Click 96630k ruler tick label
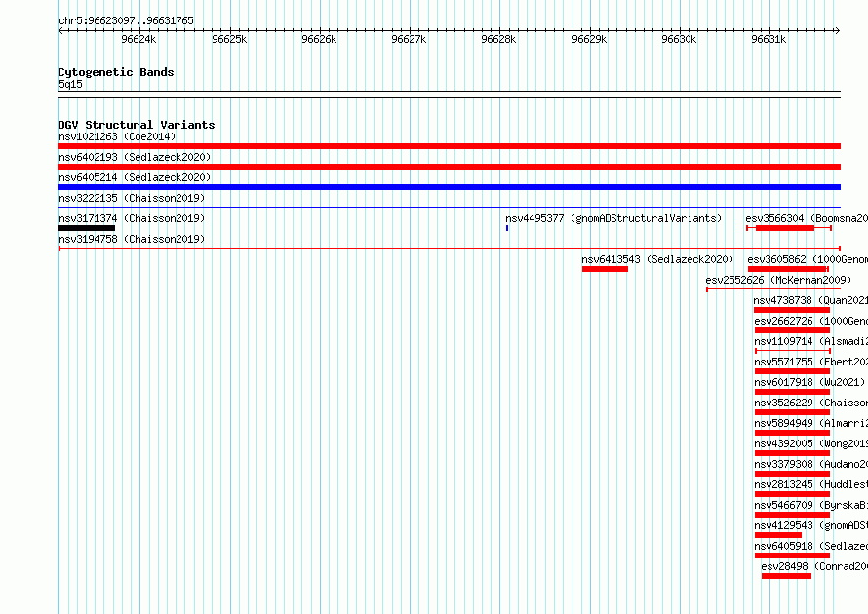The height and width of the screenshot is (614, 868). point(679,39)
